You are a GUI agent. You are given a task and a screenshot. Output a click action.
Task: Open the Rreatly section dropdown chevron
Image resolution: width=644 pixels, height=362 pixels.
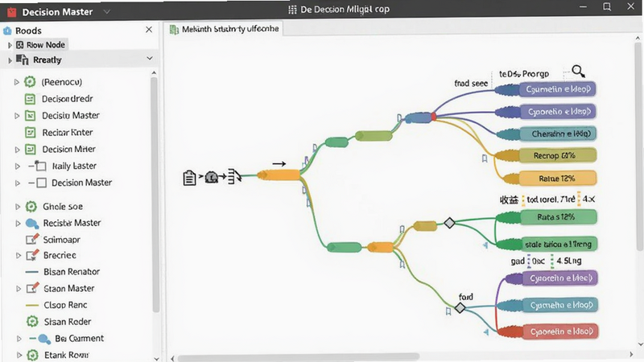(x=150, y=59)
